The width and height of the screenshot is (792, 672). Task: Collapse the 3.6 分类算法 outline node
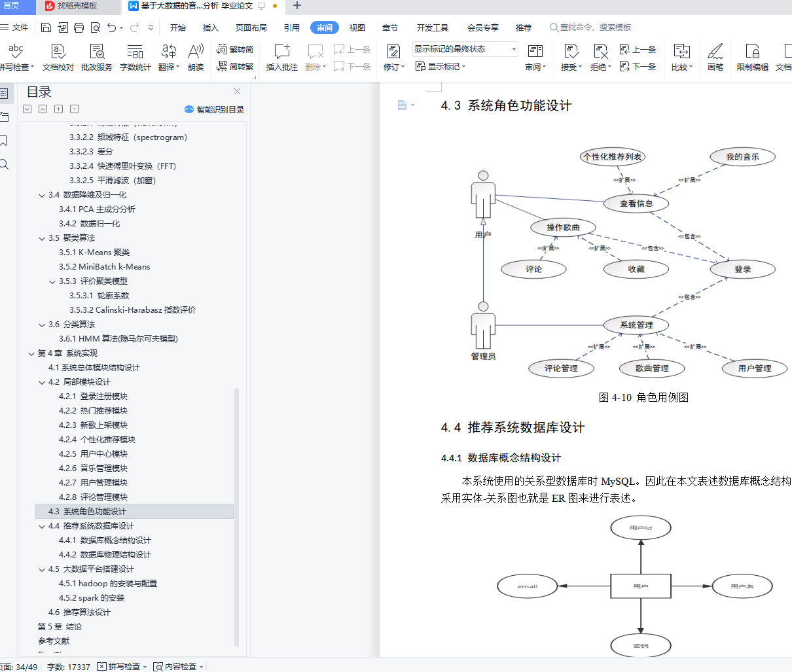[42, 325]
